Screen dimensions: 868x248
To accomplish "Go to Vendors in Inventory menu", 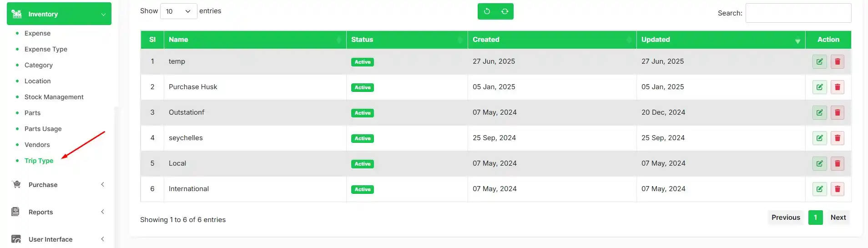I will (37, 145).
